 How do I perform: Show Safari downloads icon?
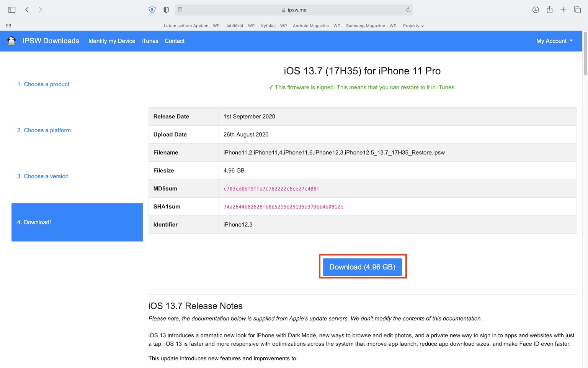tap(536, 10)
